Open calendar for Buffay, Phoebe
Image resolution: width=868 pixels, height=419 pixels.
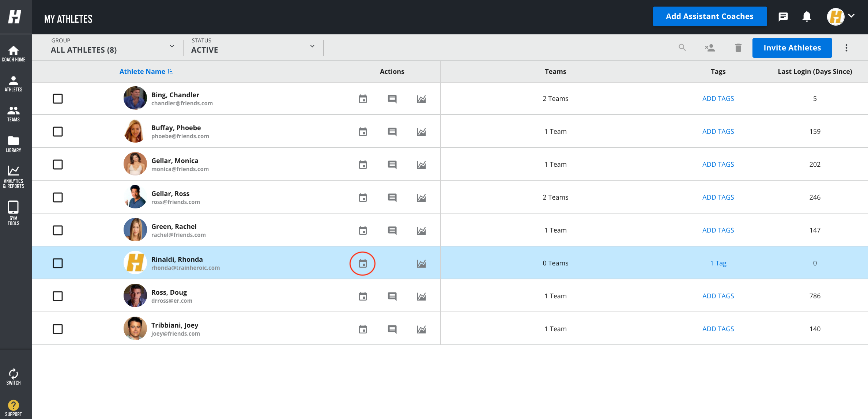pyautogui.click(x=363, y=132)
